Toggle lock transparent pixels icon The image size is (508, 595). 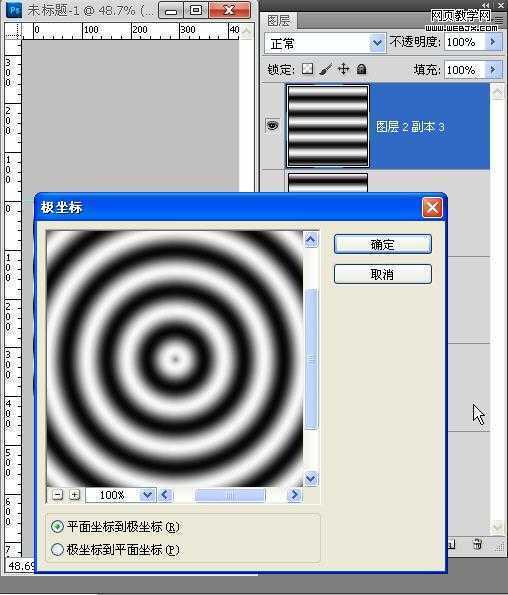click(307, 69)
